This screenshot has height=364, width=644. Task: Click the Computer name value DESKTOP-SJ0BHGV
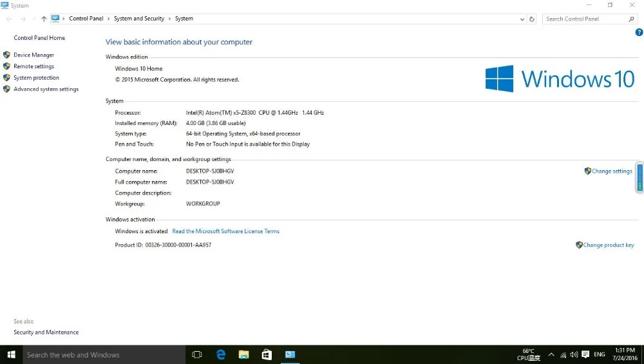210,171
